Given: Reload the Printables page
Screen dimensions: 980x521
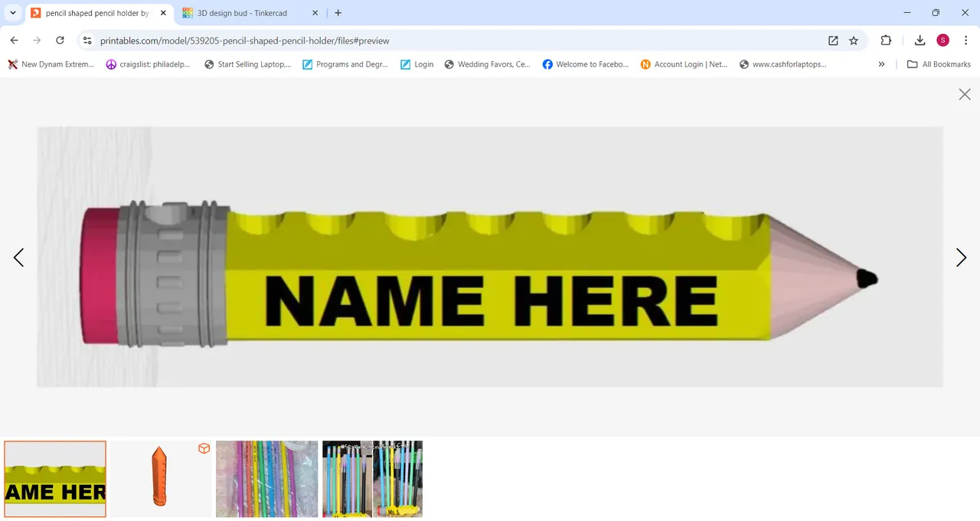Looking at the screenshot, I should coord(60,41).
